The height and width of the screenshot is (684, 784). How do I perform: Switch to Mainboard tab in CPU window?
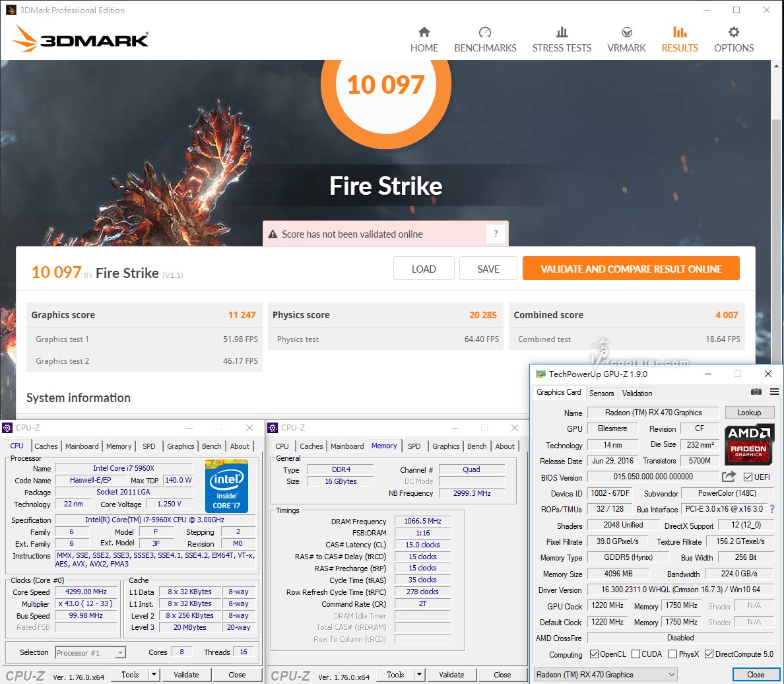(x=82, y=446)
